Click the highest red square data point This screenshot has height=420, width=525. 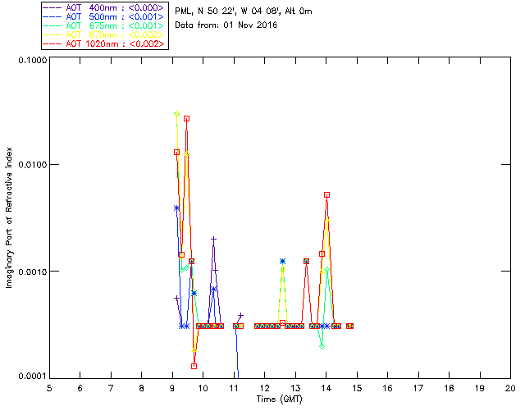pyautogui.click(x=186, y=119)
